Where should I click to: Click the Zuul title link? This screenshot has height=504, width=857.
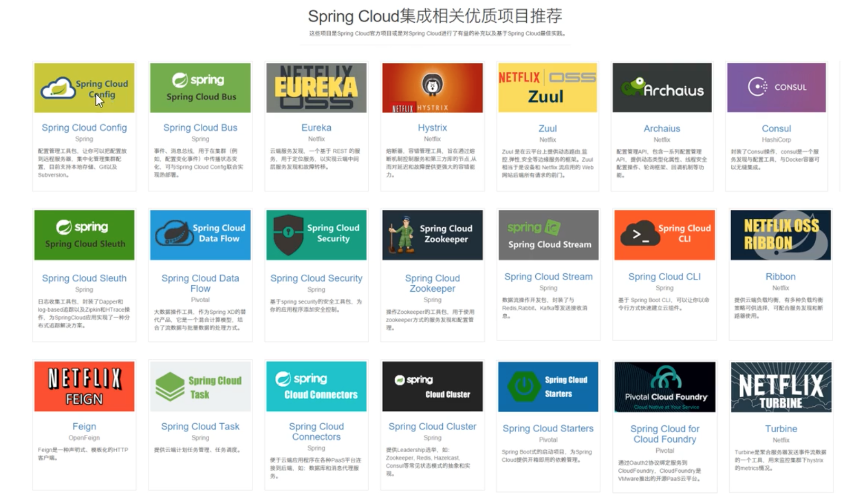click(x=547, y=128)
